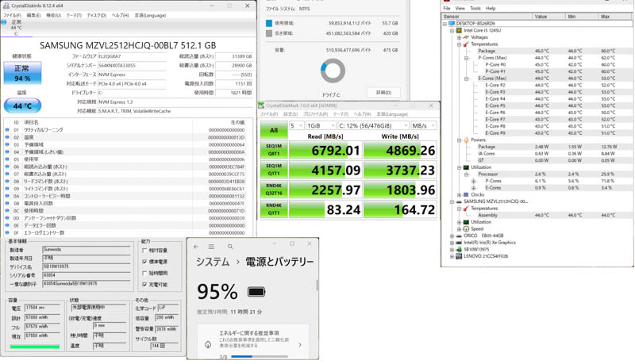
Task: Open the 言語(Language) menu in CrystalDiskInfo
Action: pos(150,15)
